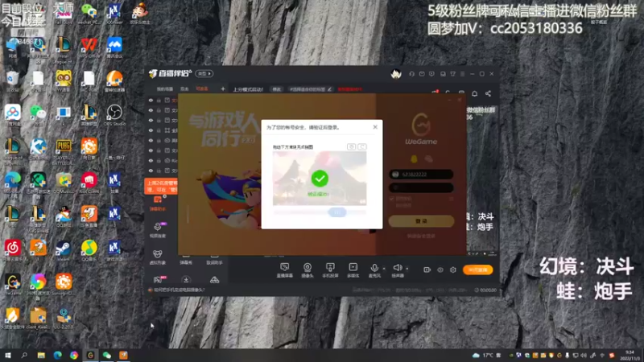Open QQ Music desktop shortcut

(x=89, y=250)
